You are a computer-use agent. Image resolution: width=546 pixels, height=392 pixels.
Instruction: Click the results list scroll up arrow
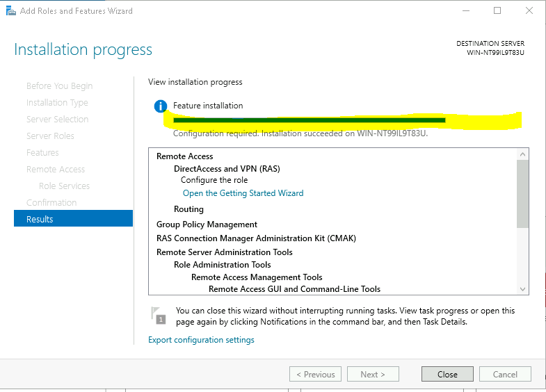[x=522, y=154]
